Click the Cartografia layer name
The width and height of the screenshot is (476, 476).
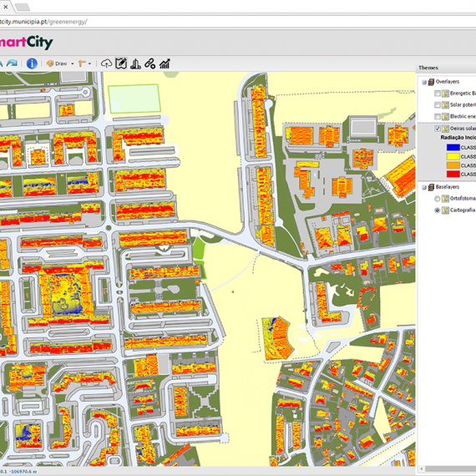point(463,210)
